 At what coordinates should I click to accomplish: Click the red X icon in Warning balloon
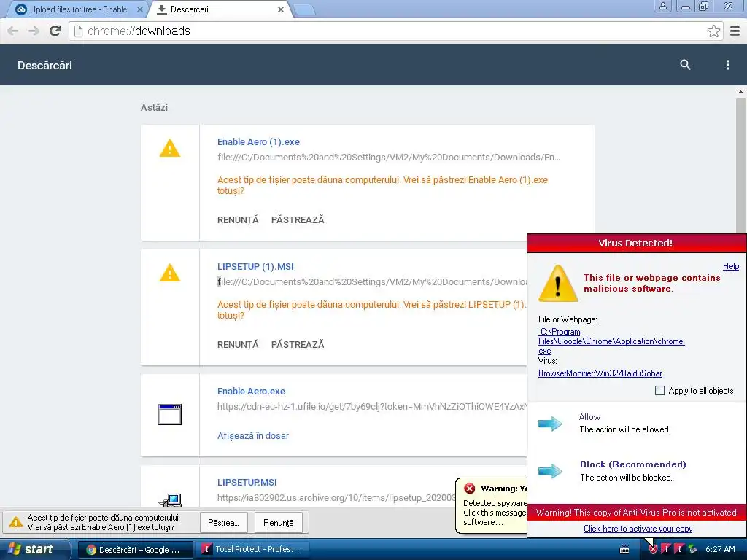pos(470,489)
